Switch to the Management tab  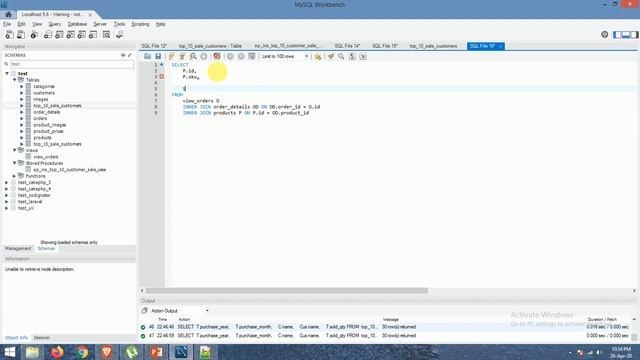pyautogui.click(x=18, y=248)
